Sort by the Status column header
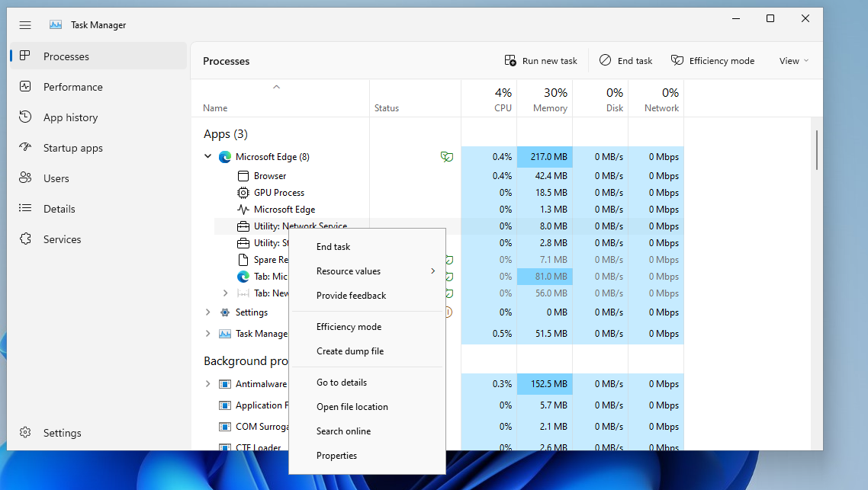 tap(415, 98)
